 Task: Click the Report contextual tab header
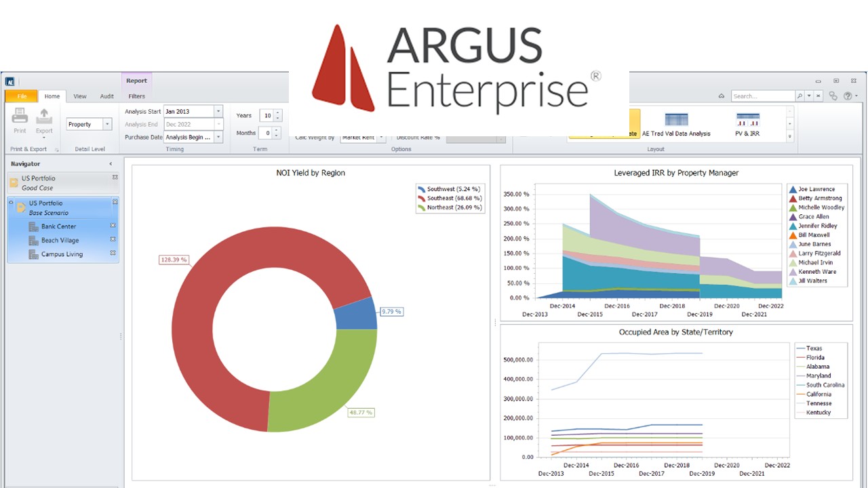pyautogui.click(x=137, y=81)
